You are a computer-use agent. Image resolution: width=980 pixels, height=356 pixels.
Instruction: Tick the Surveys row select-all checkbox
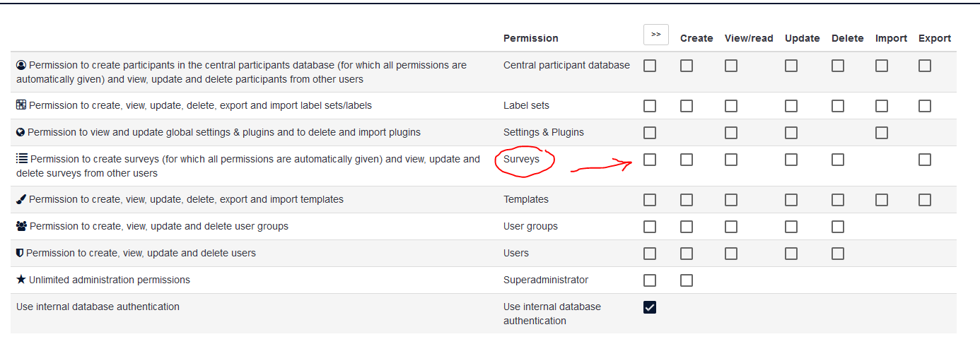tap(650, 160)
